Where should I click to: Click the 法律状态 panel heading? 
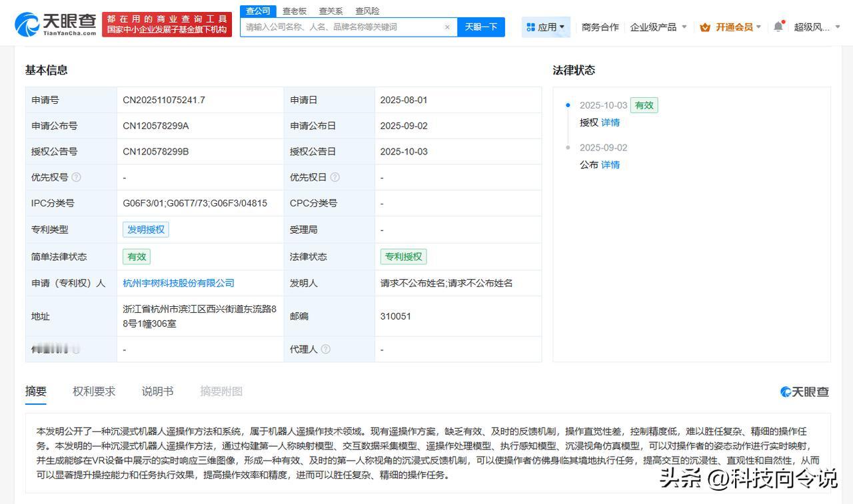click(574, 70)
